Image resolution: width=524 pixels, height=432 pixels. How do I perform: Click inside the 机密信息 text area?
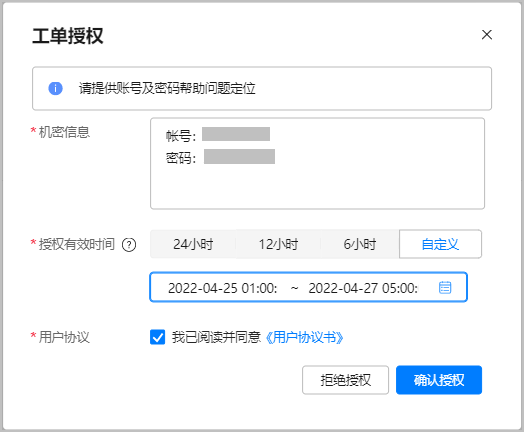click(317, 163)
